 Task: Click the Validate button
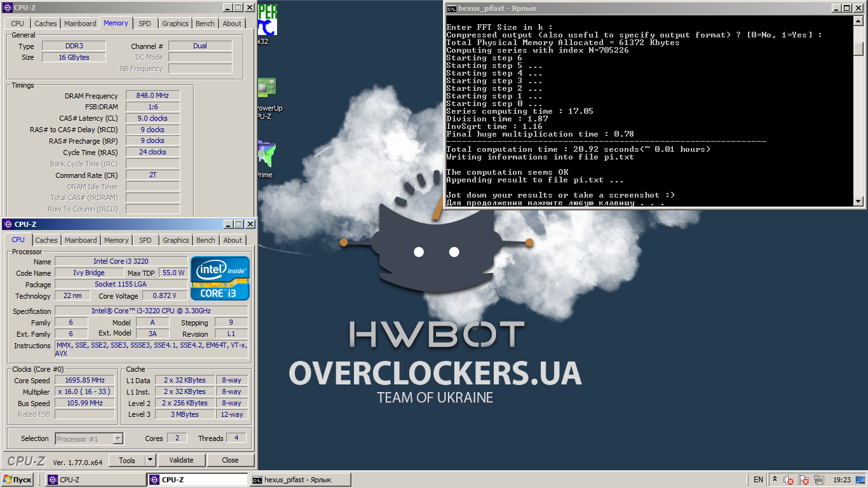coord(181,460)
